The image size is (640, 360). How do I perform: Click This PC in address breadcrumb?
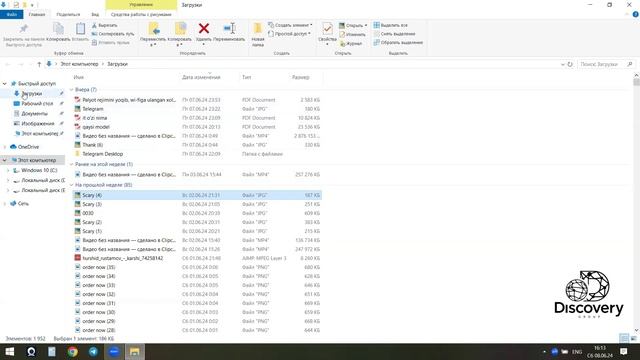click(80, 64)
